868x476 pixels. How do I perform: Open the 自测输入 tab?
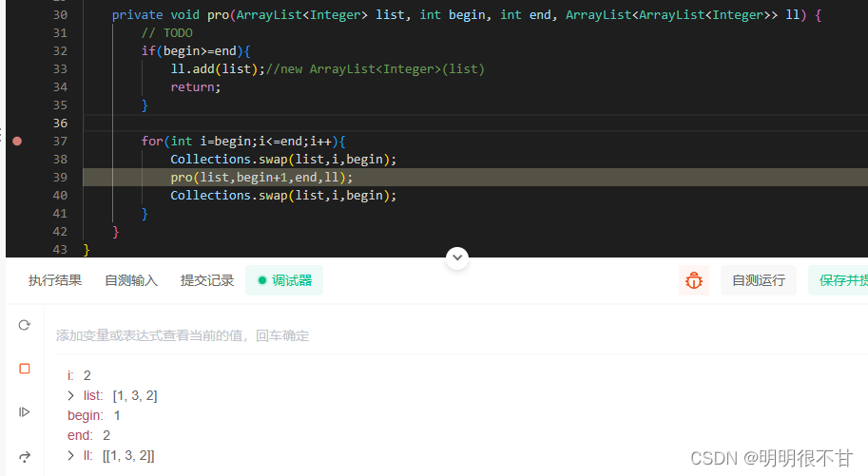pyautogui.click(x=131, y=280)
